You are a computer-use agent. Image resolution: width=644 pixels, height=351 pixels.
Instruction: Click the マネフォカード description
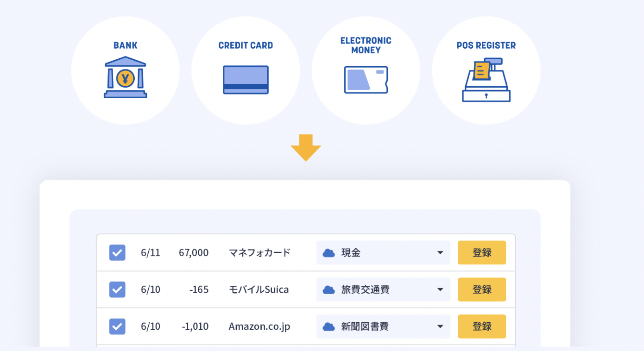(x=259, y=253)
